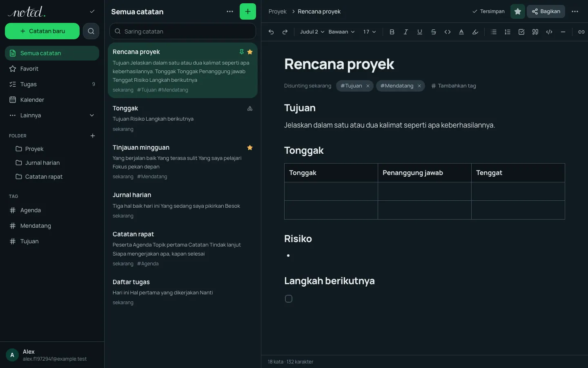Screen dimensions: 588x368
Task: Share the note with Bagikan
Action: coord(546,11)
